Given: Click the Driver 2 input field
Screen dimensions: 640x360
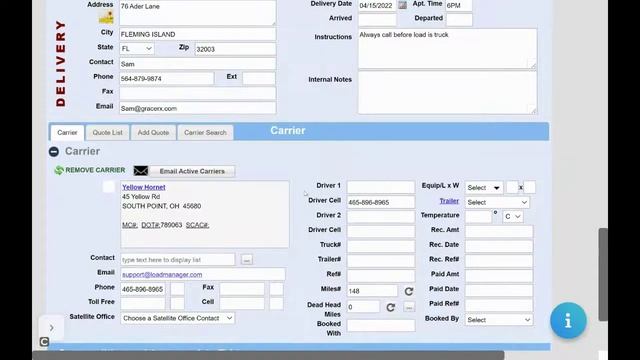Looking at the screenshot, I should (x=381, y=217).
